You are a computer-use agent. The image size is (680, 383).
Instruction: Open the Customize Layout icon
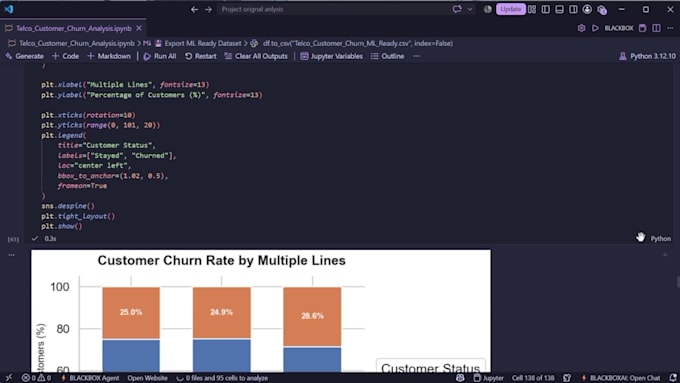coord(532,9)
